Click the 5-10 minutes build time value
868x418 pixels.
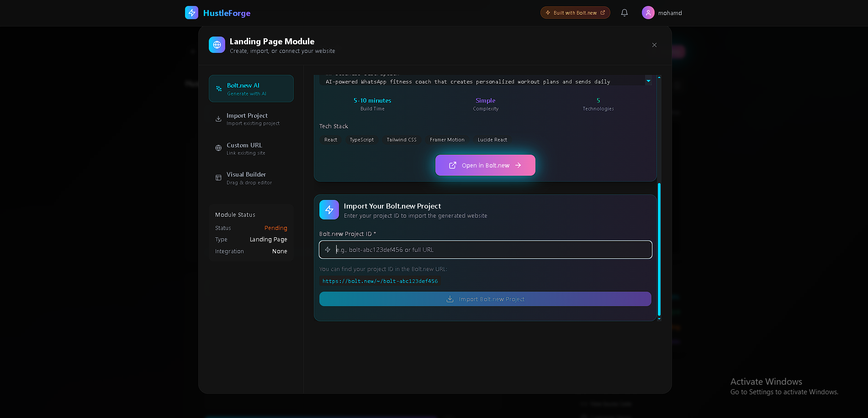[x=372, y=100]
